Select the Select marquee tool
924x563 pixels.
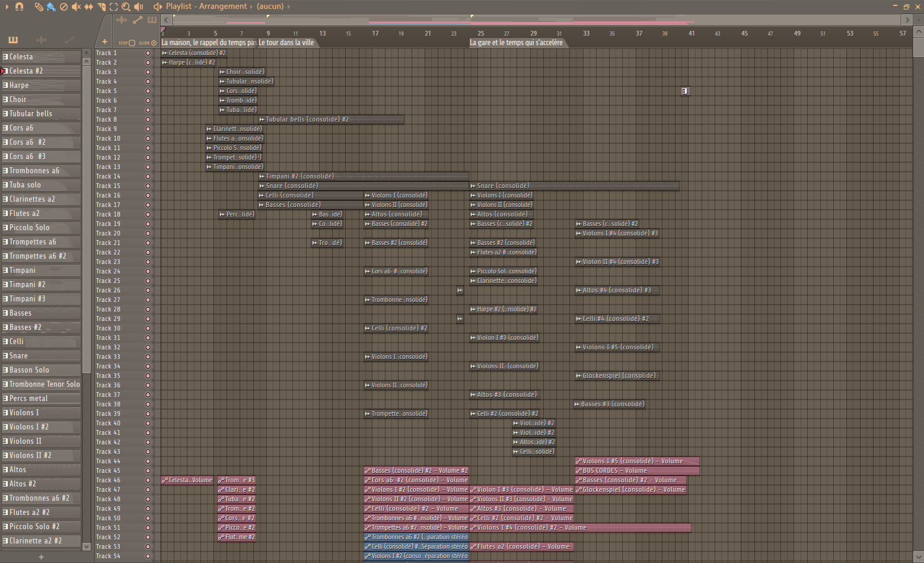pyautogui.click(x=113, y=7)
